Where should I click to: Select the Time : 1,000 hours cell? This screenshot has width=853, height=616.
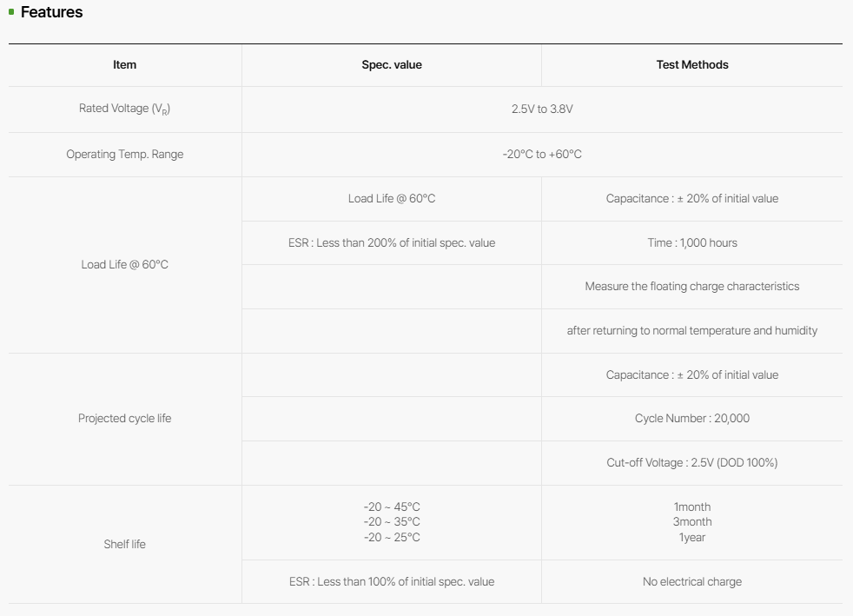tap(692, 242)
